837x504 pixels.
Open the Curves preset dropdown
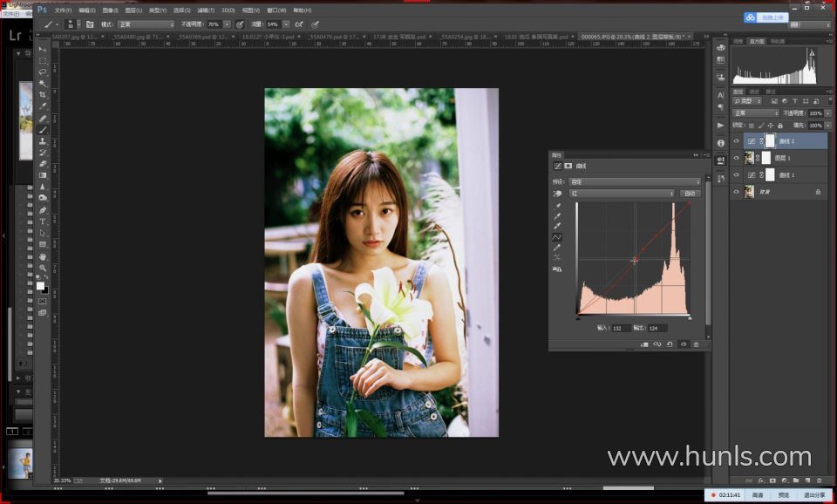point(635,182)
